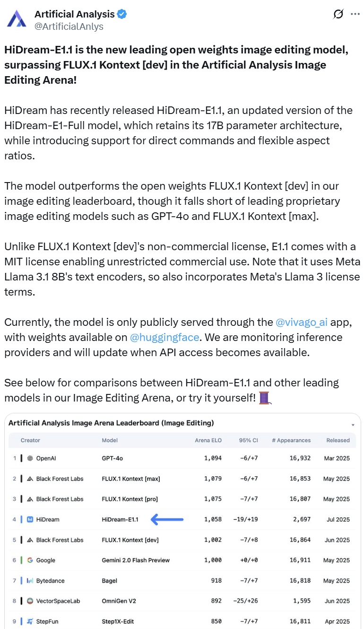
Task: Click the GPT-4o model row
Action: click(x=113, y=458)
